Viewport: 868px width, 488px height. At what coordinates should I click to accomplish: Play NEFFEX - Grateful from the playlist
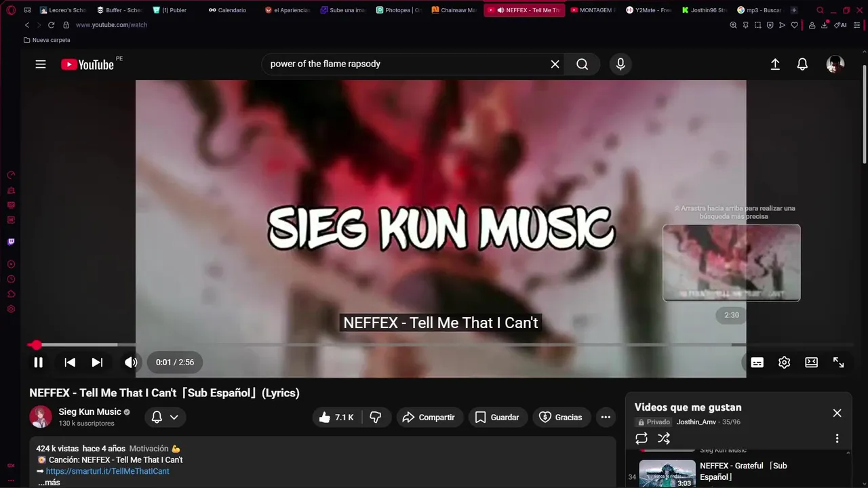(x=739, y=474)
